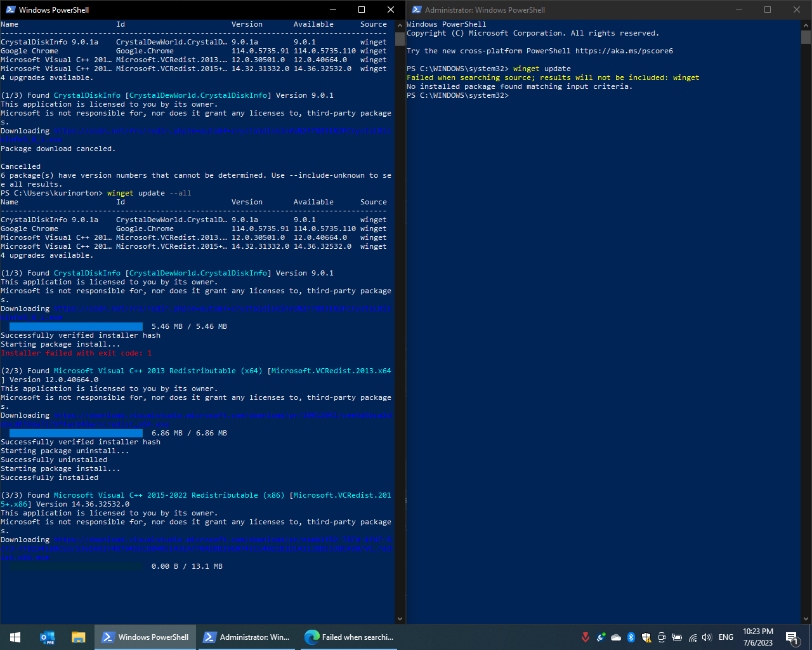Open Wi-Fi network tray icon
812x650 pixels.
click(x=692, y=637)
